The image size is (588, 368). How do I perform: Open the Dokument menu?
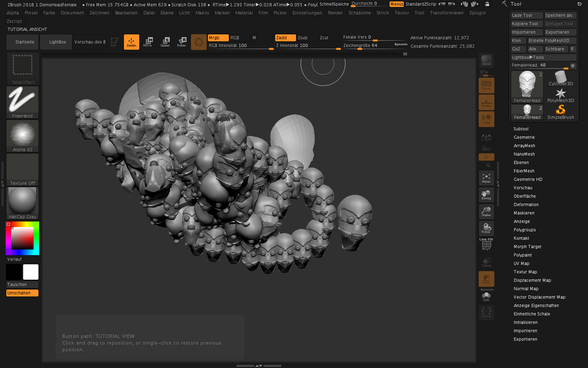pos(72,13)
